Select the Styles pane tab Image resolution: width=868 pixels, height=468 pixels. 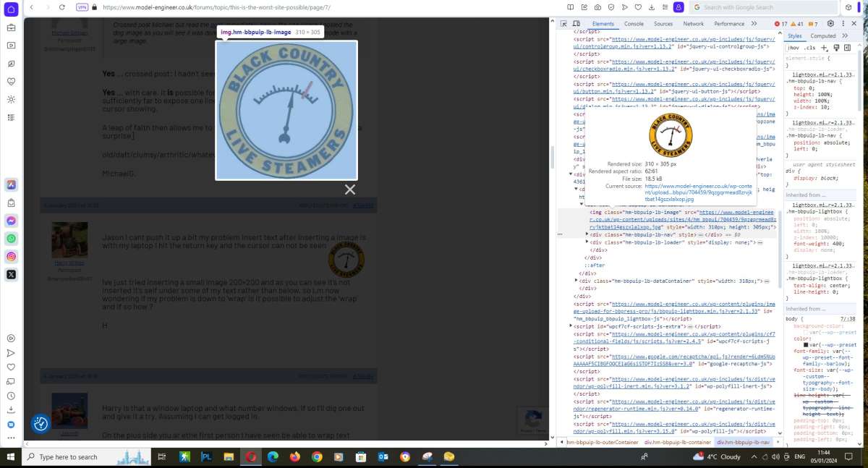point(795,35)
